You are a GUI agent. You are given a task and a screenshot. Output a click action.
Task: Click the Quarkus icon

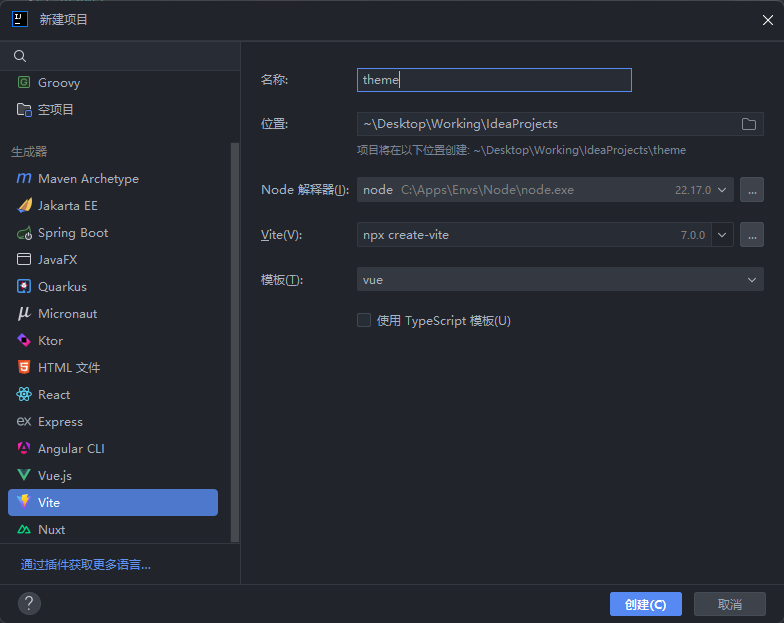(24, 286)
